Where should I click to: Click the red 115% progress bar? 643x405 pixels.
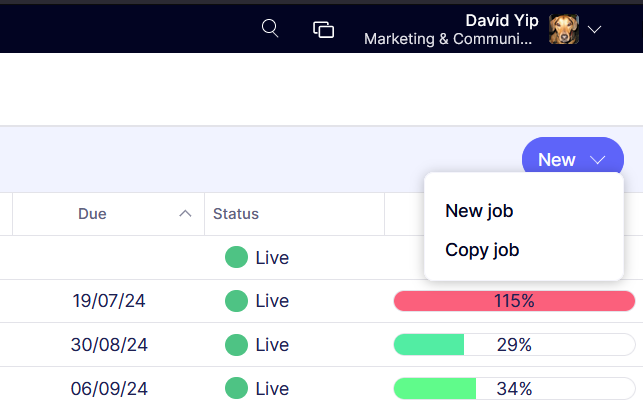point(514,301)
